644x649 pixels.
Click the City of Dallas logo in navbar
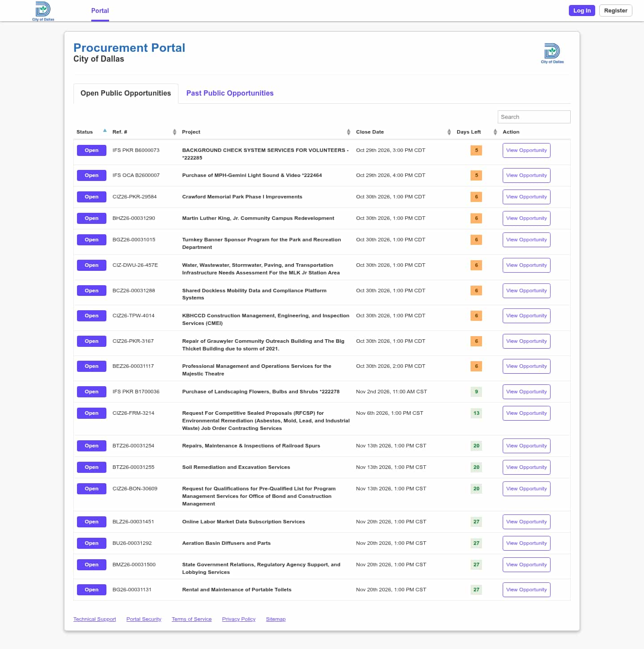tap(43, 11)
